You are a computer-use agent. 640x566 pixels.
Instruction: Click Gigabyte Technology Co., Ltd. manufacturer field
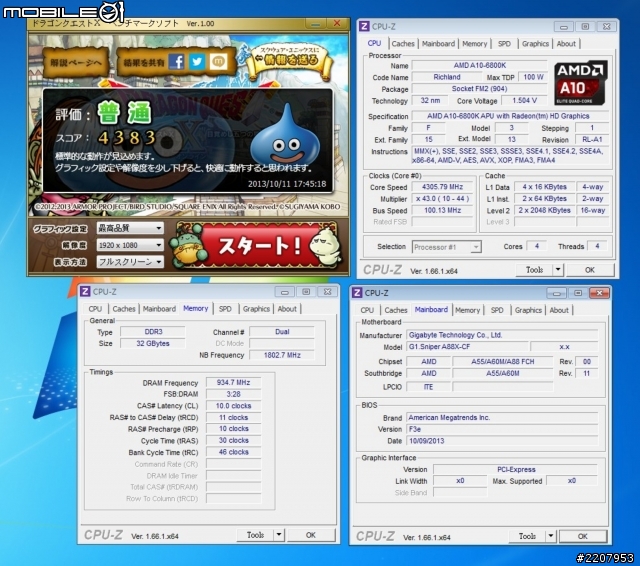502,335
